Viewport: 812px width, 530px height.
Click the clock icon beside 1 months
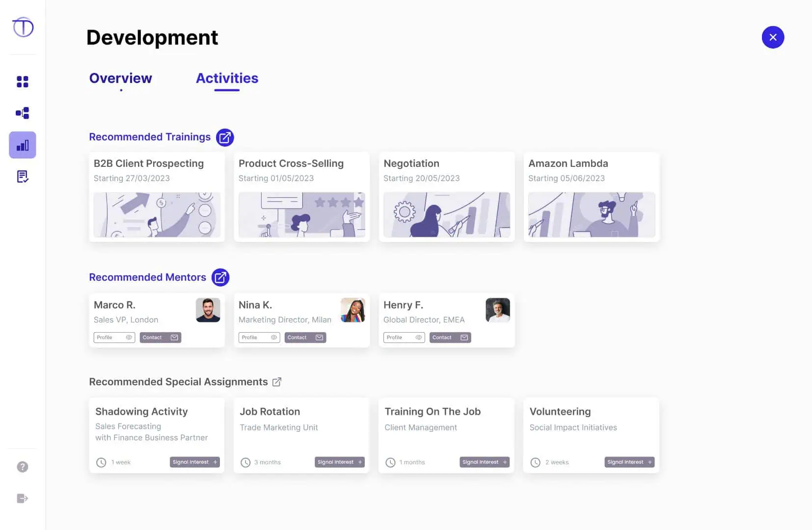390,462
